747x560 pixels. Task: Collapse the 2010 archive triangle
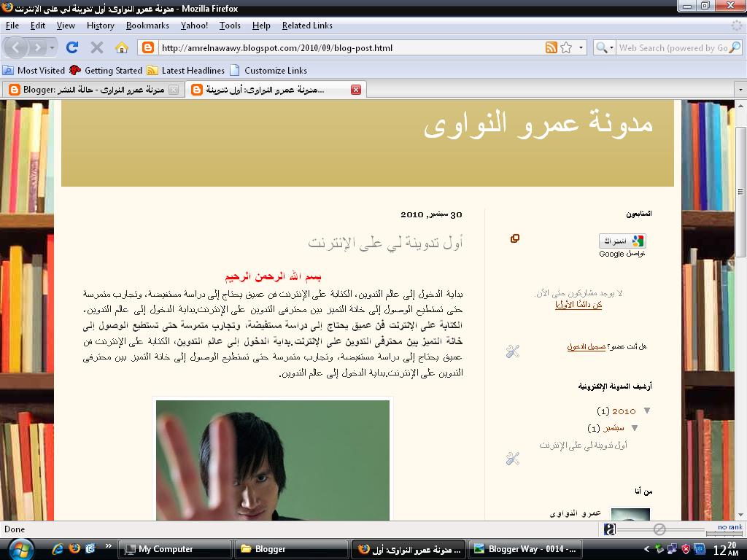[647, 411]
